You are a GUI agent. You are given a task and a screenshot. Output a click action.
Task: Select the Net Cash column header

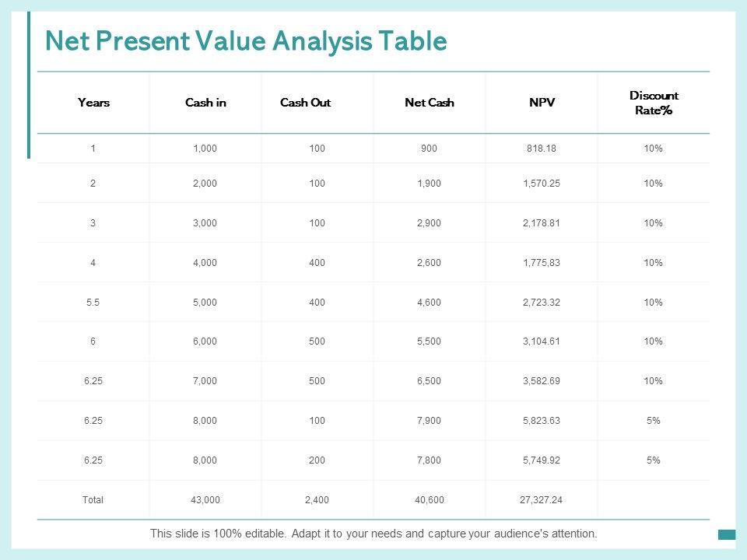click(x=430, y=103)
